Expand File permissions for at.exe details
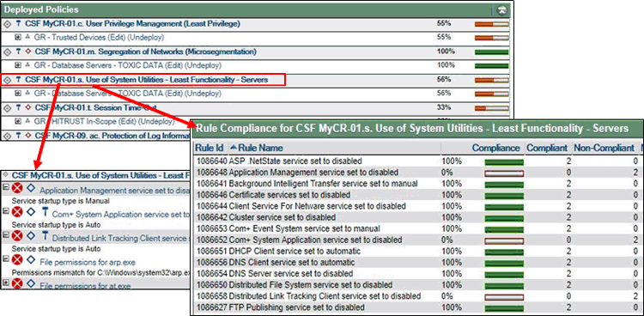Screen dimensions: 644x316 [6, 282]
